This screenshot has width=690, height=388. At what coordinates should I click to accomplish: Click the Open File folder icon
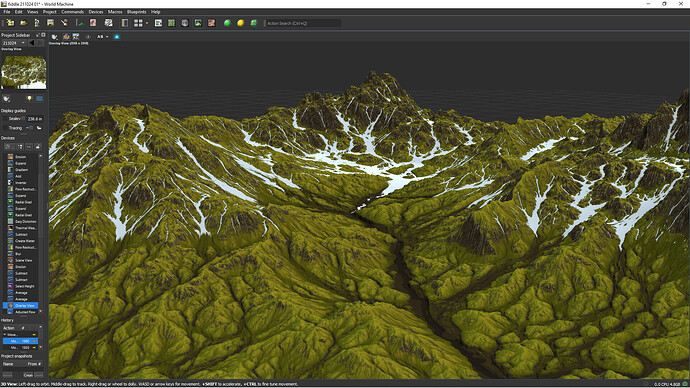pos(24,23)
